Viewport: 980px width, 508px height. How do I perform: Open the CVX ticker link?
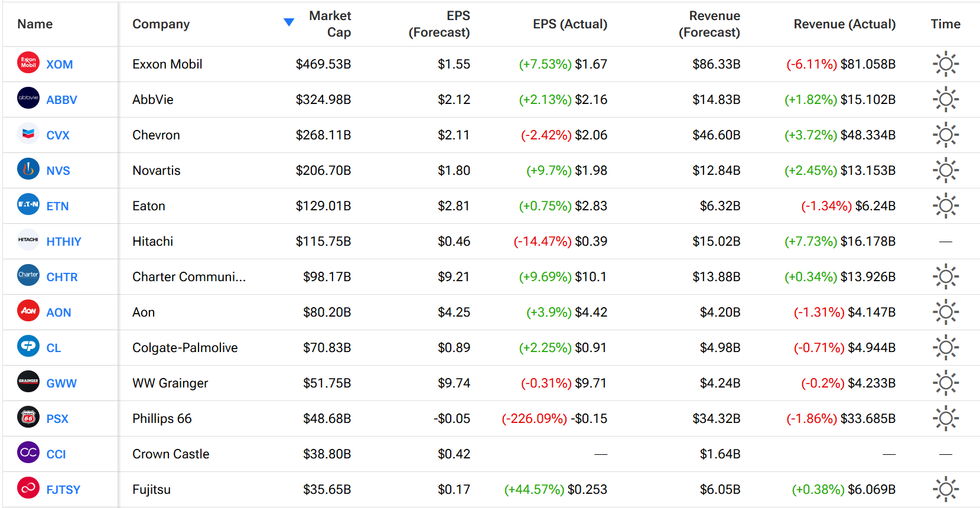pos(58,135)
